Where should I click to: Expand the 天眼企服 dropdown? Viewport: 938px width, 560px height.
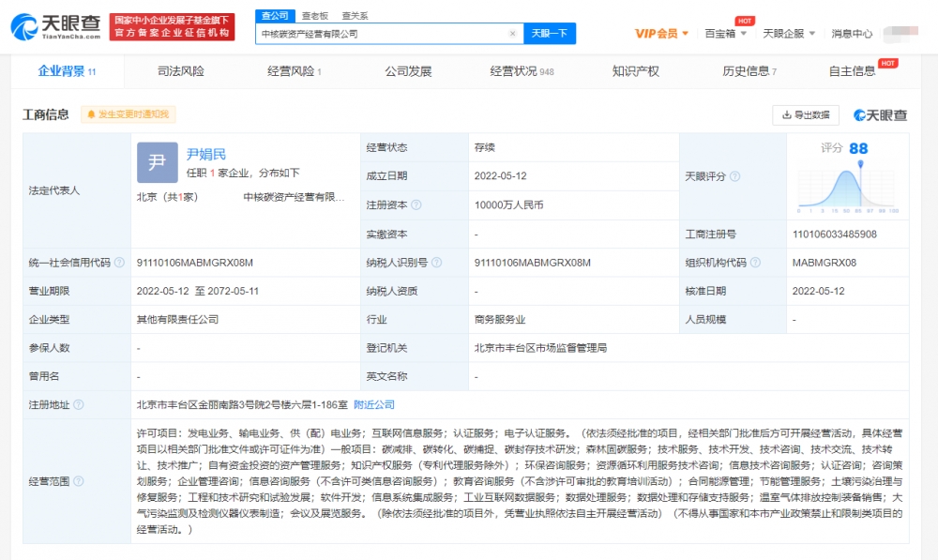click(x=788, y=34)
